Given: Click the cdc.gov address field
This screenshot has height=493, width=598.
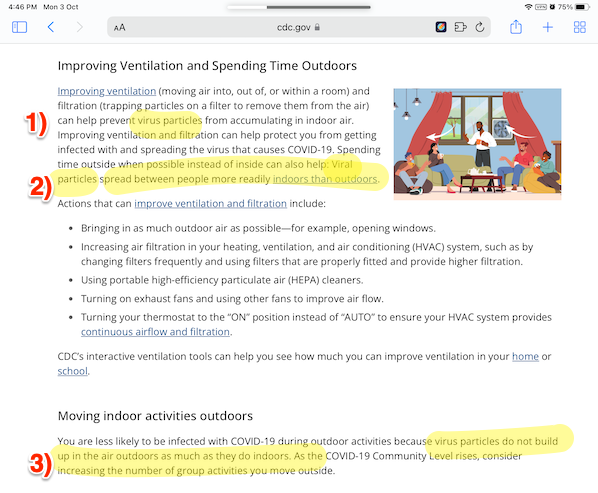Looking at the screenshot, I should click(x=299, y=27).
